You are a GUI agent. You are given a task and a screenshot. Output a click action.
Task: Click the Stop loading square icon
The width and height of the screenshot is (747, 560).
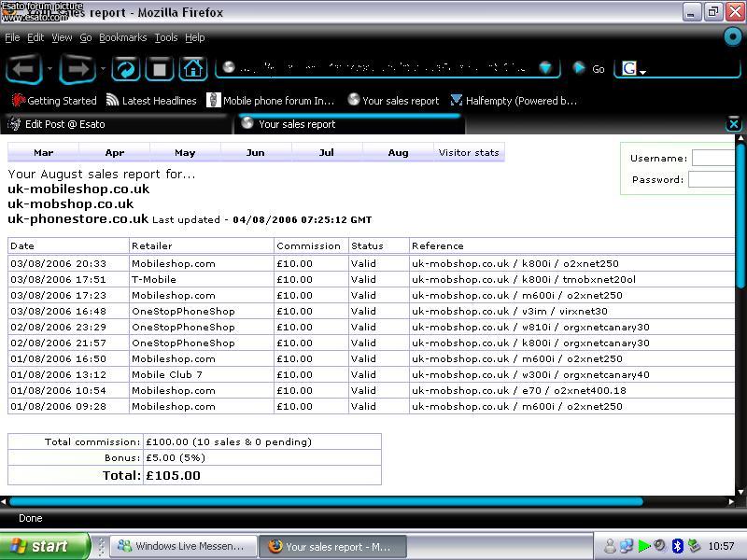159,69
